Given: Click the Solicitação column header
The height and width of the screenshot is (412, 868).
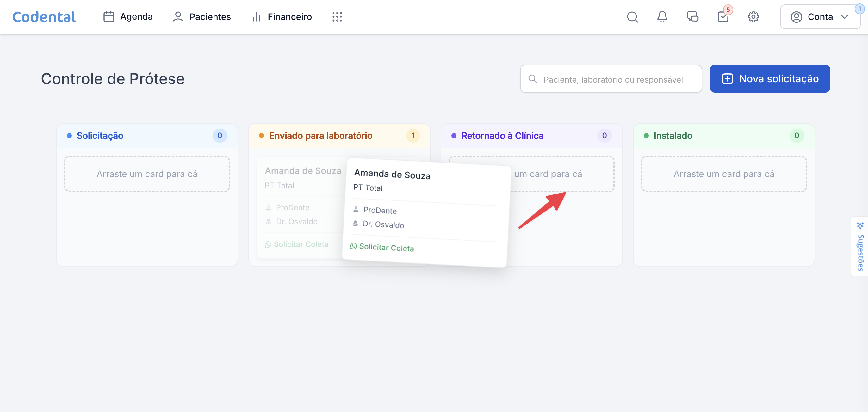Looking at the screenshot, I should tap(100, 136).
